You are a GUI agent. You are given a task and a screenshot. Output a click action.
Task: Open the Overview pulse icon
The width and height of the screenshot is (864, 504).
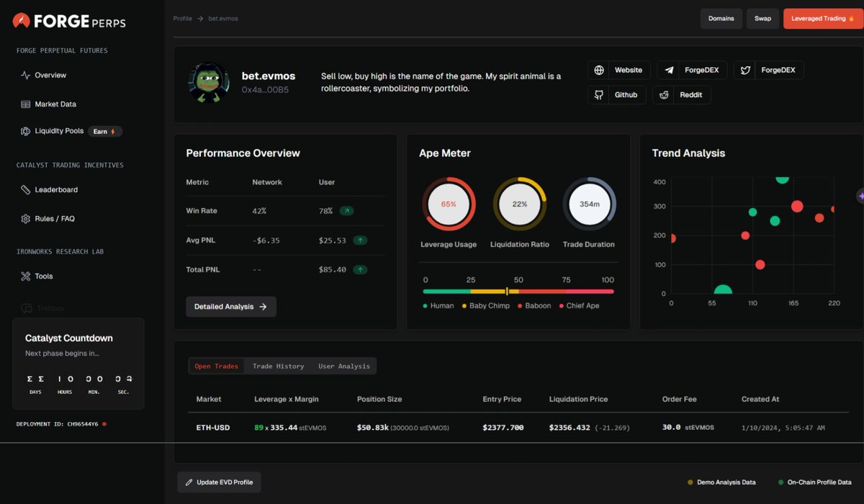pos(26,75)
